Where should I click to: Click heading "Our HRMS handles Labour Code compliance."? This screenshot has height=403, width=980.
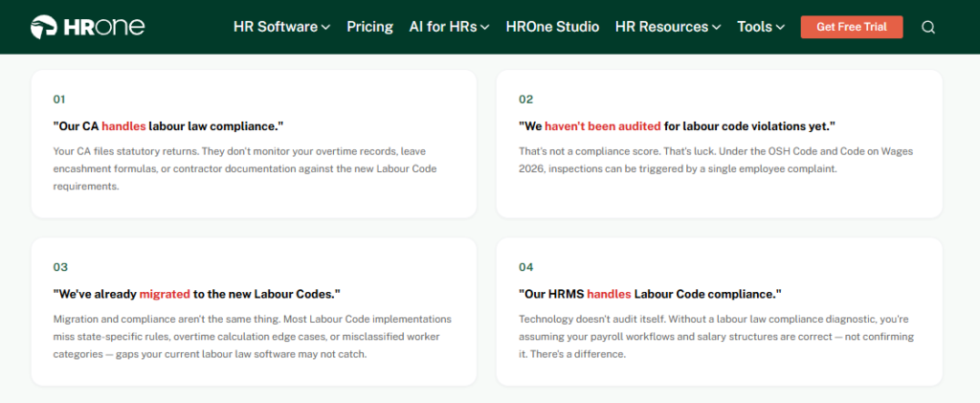[650, 293]
